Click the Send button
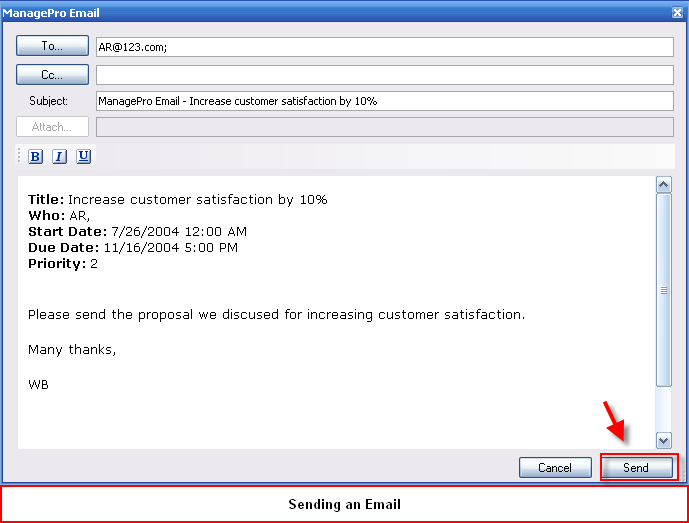This screenshot has width=689, height=523. click(637, 468)
